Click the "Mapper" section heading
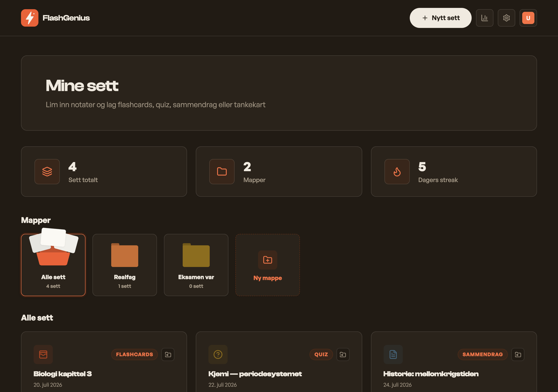Viewport: 558px width, 392px height. (36, 220)
